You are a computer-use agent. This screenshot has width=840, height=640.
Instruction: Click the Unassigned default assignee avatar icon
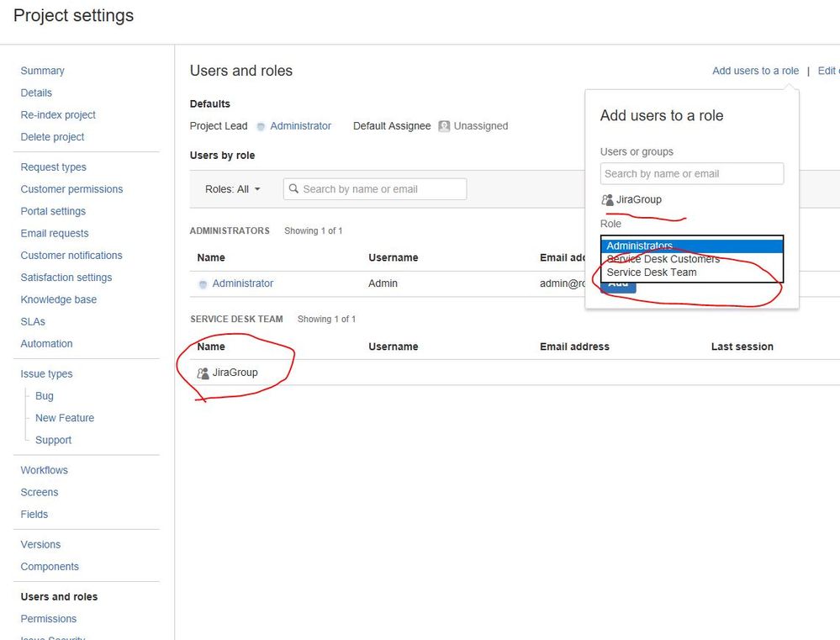(444, 126)
